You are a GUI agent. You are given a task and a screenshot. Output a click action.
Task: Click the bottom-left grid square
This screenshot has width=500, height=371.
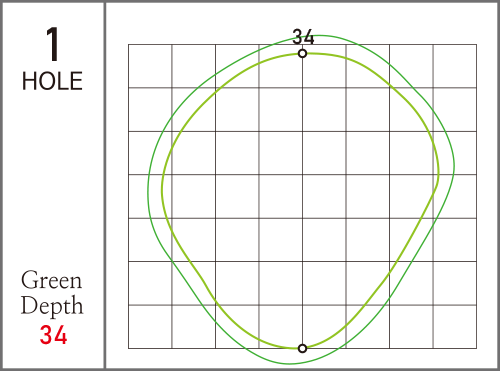150,327
